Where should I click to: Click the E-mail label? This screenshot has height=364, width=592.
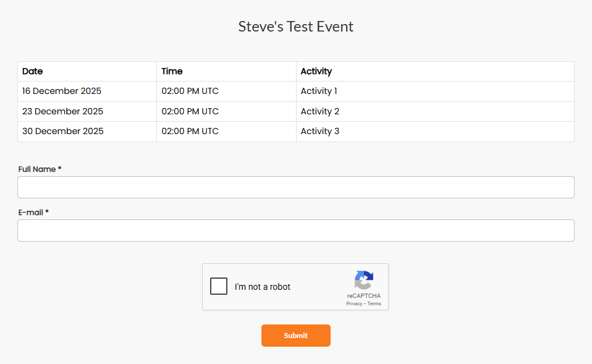[33, 213]
